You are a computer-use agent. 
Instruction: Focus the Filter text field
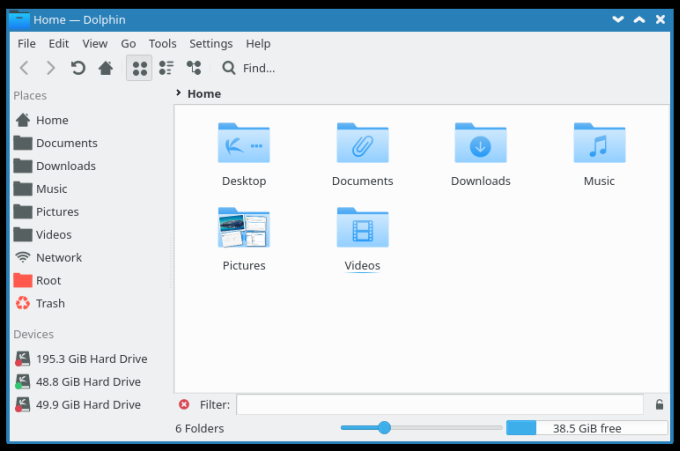pyautogui.click(x=440, y=405)
